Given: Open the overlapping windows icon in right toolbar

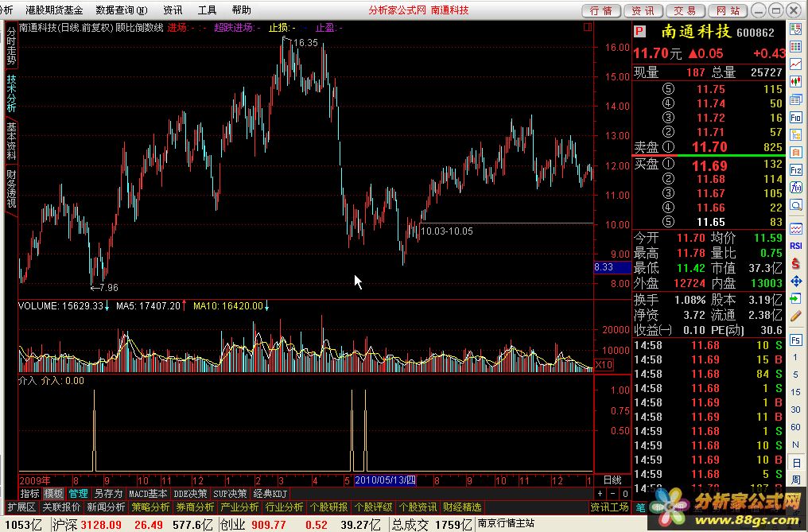Looking at the screenshot, I should click(x=795, y=99).
